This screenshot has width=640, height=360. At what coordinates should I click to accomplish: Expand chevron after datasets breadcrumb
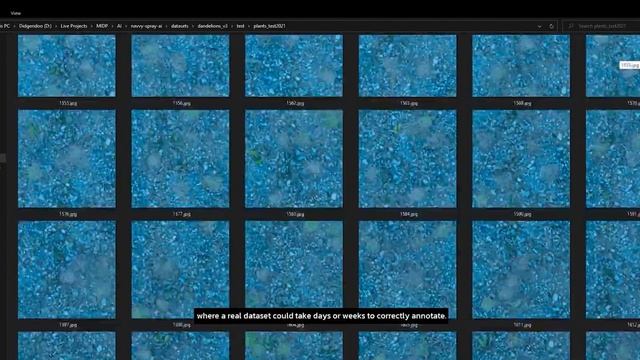[193, 26]
